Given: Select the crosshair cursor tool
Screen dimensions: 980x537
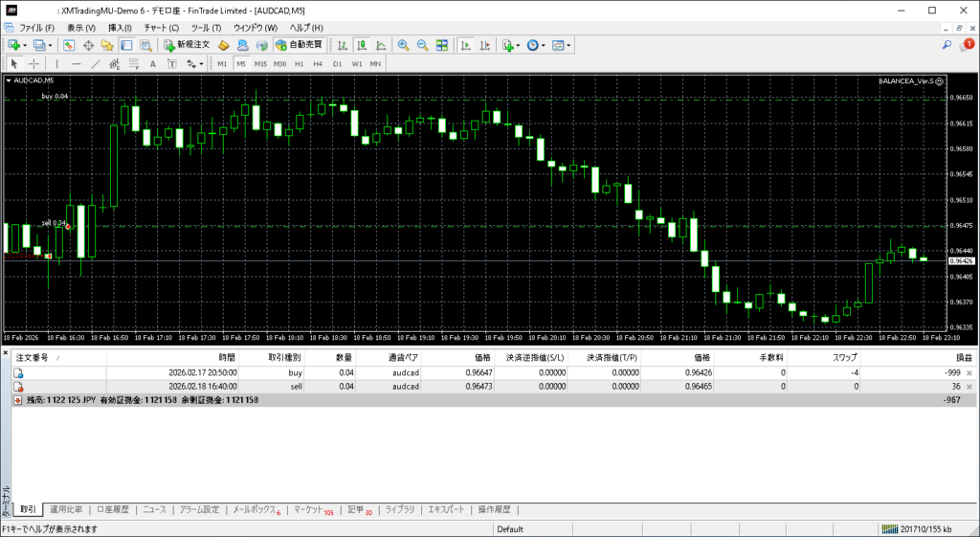Looking at the screenshot, I should point(34,64).
